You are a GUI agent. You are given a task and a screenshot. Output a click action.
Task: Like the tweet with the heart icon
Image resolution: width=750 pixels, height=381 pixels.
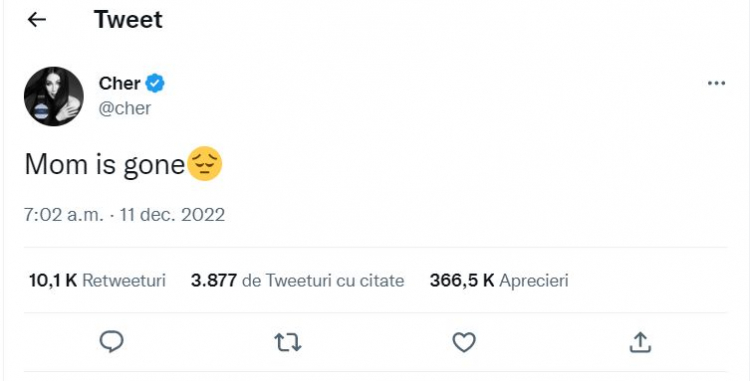coord(464,342)
